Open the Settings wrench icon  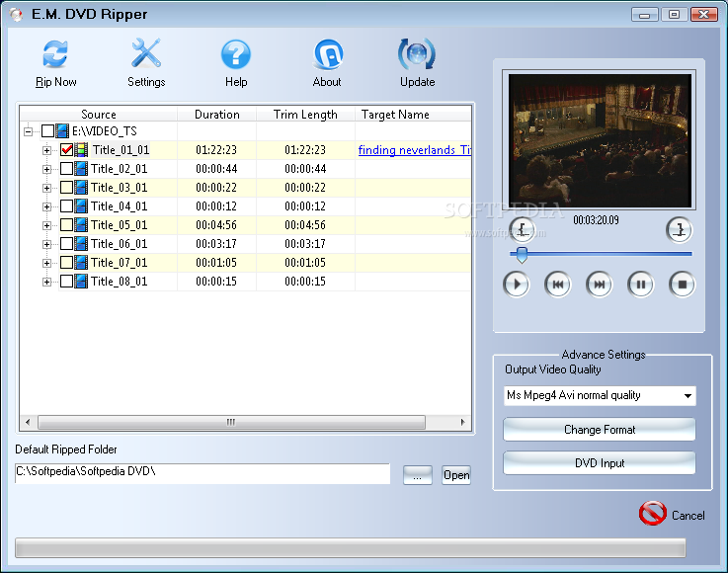pos(146,53)
